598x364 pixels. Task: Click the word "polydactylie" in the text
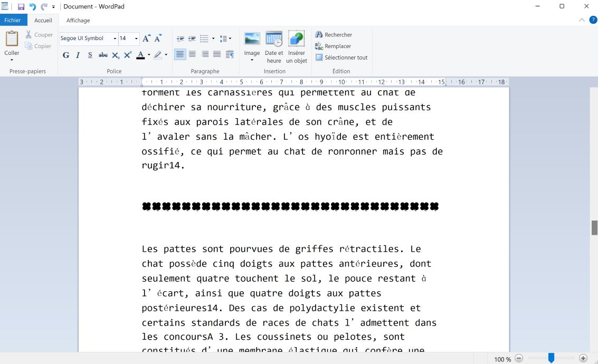pyautogui.click(x=322, y=308)
